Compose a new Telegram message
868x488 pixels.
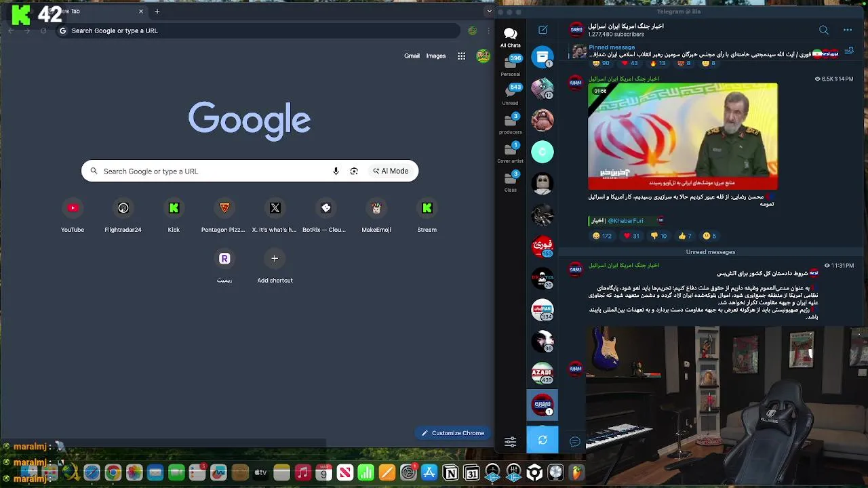point(542,30)
